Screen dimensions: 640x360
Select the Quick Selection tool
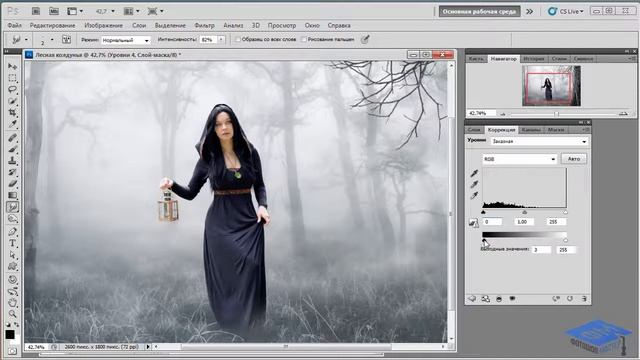[x=13, y=101]
